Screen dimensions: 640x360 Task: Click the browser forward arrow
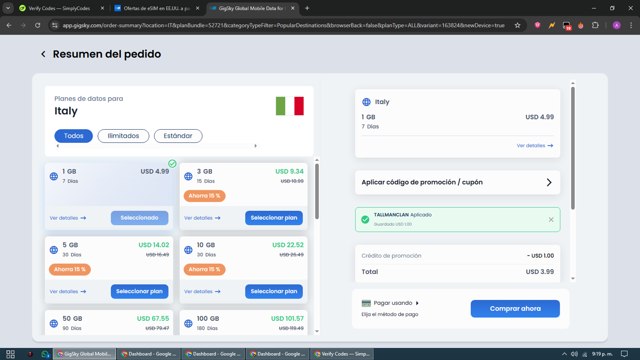[23, 25]
